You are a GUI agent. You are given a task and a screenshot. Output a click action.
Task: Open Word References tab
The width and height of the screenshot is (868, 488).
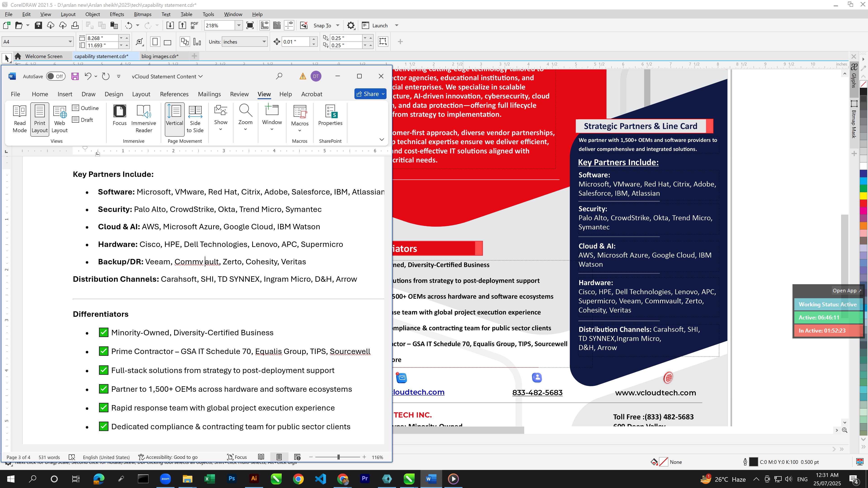174,94
